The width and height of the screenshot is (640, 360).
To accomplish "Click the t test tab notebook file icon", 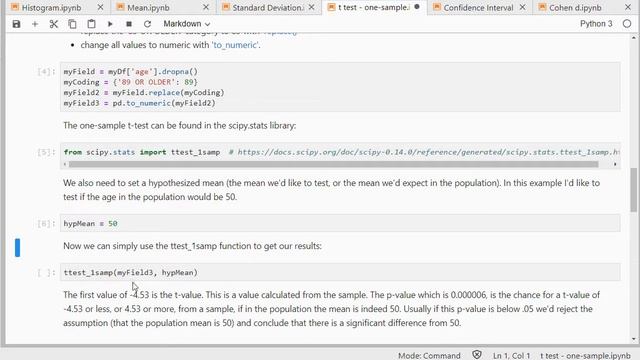I will tap(331, 7).
